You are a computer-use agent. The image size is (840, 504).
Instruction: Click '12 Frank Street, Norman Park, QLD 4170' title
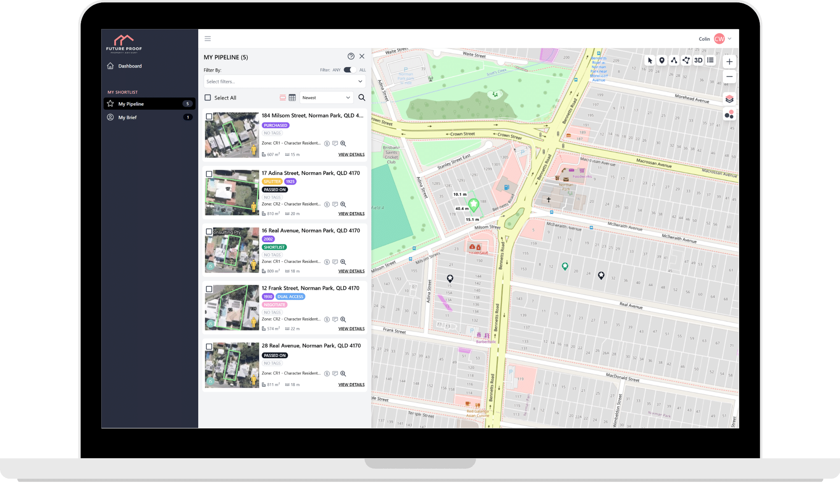(310, 288)
